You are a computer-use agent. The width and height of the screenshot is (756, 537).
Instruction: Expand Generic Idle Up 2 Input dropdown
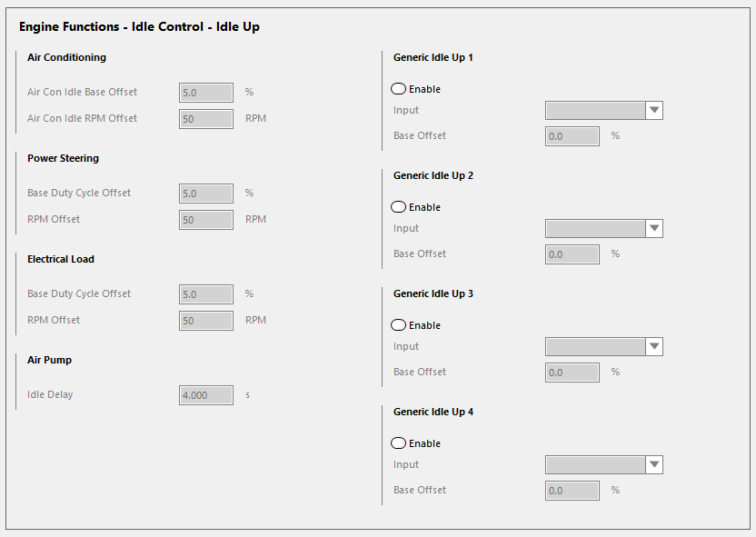(x=603, y=229)
